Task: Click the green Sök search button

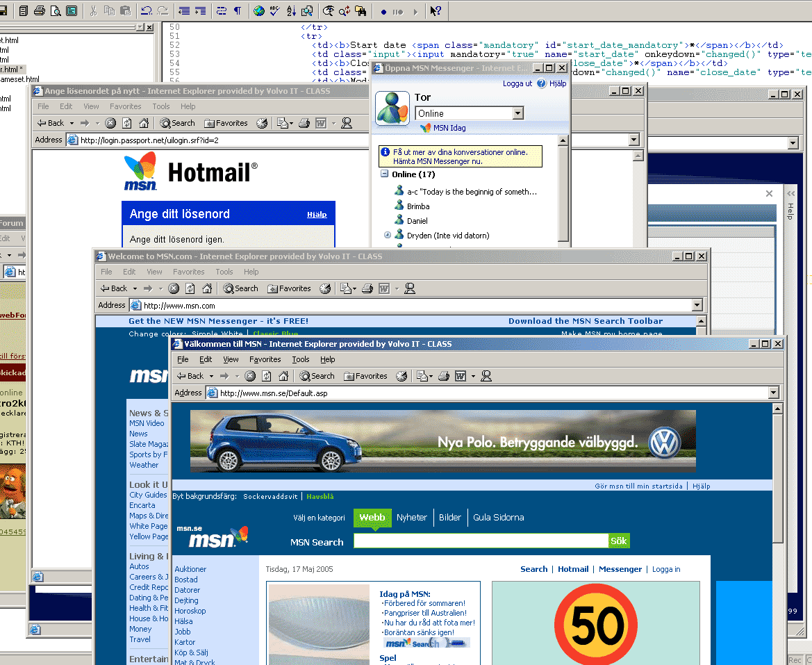Action: point(619,541)
